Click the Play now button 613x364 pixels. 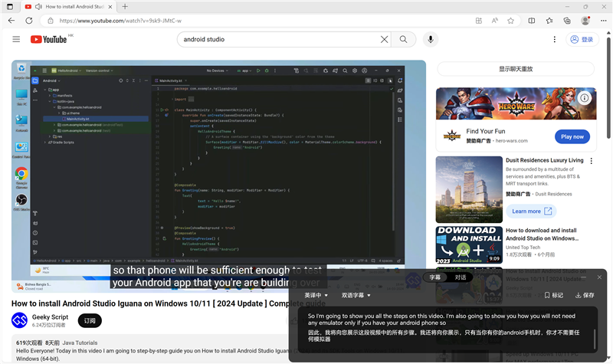572,137
